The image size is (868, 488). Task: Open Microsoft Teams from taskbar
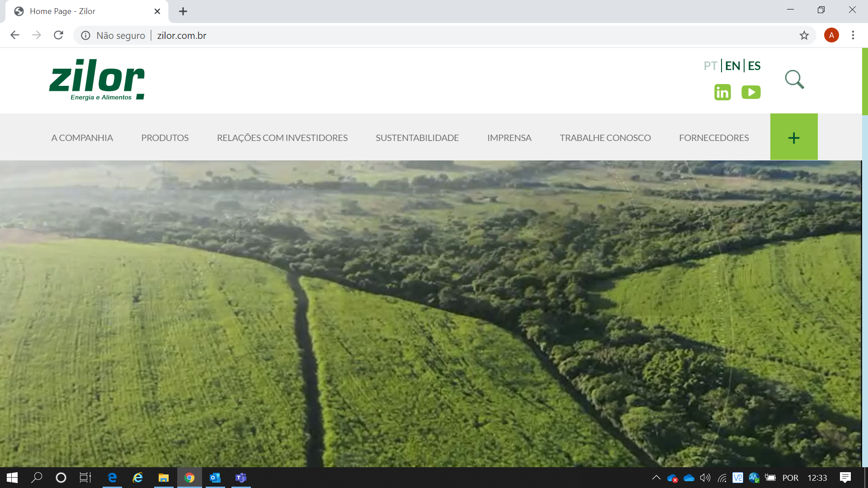pyautogui.click(x=241, y=478)
